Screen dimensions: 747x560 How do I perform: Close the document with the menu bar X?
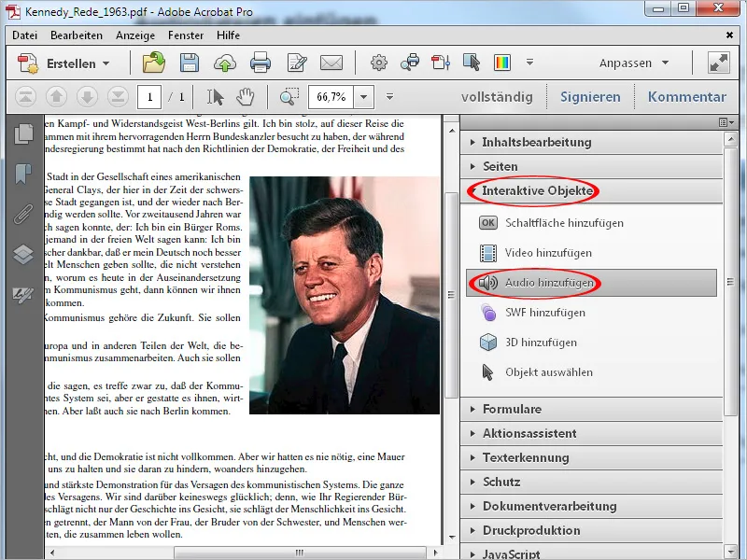(729, 35)
